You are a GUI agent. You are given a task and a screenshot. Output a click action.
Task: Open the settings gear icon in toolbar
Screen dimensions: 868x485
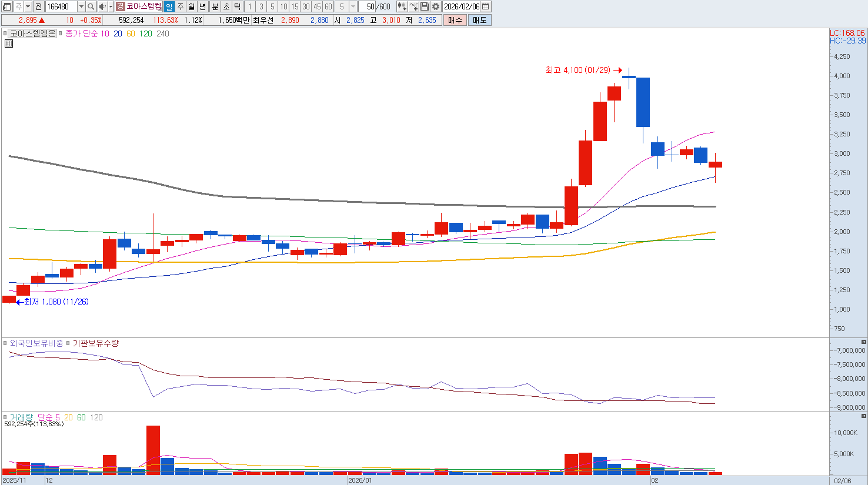(x=436, y=6)
